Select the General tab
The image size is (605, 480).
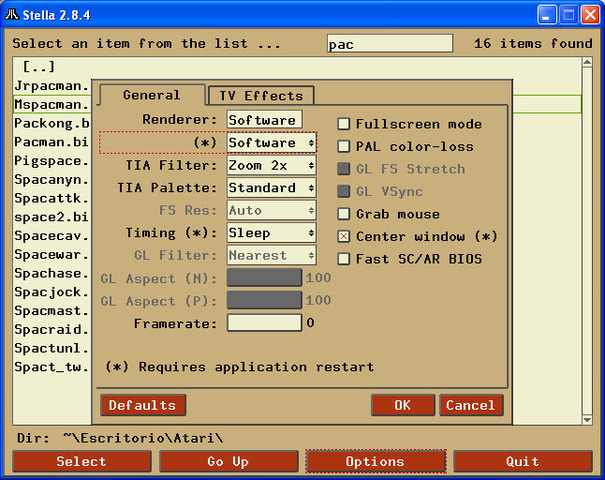(151, 95)
